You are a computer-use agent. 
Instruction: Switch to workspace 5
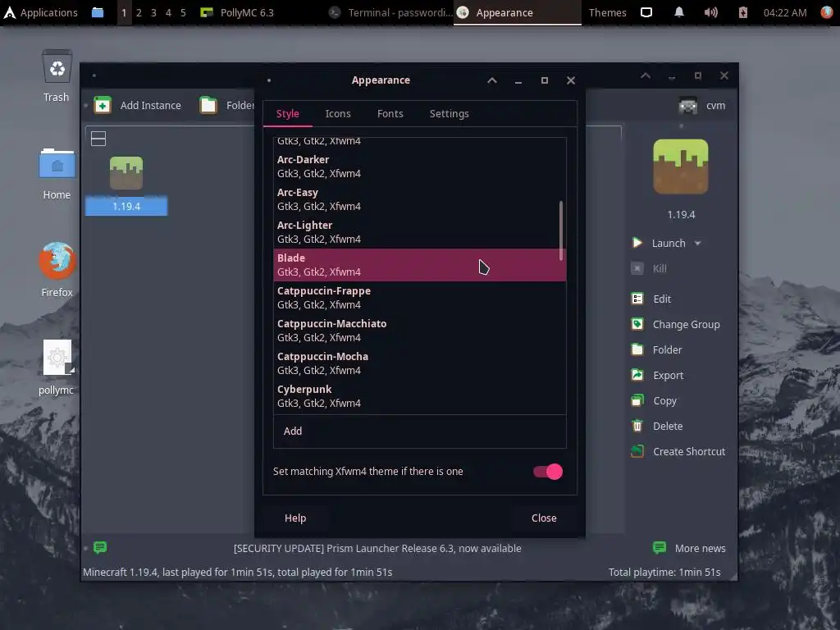(x=183, y=12)
